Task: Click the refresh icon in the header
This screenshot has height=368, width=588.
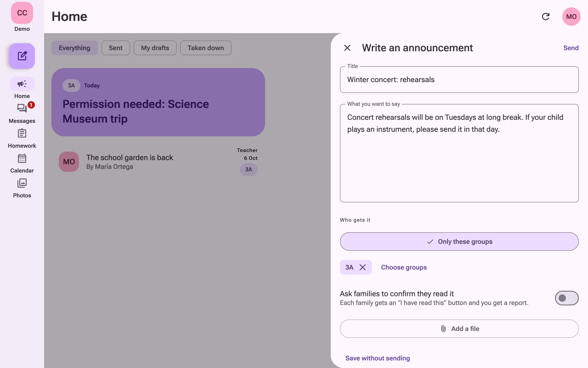Action: coord(546,17)
